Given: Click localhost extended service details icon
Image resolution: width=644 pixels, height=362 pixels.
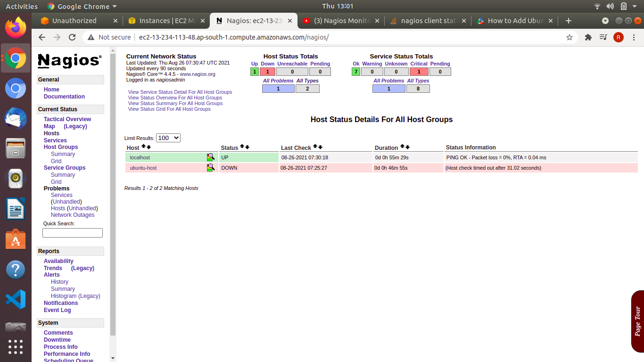Looking at the screenshot, I should tap(210, 157).
